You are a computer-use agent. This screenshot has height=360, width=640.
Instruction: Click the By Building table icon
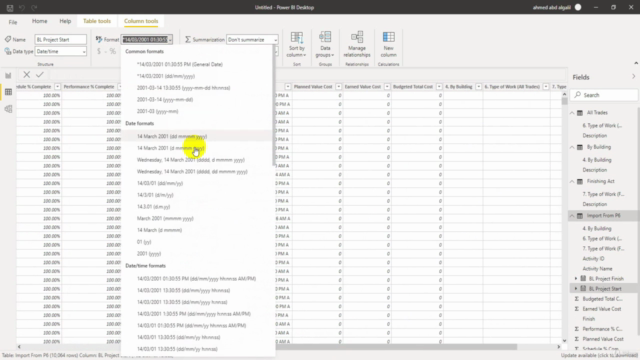pos(580,147)
